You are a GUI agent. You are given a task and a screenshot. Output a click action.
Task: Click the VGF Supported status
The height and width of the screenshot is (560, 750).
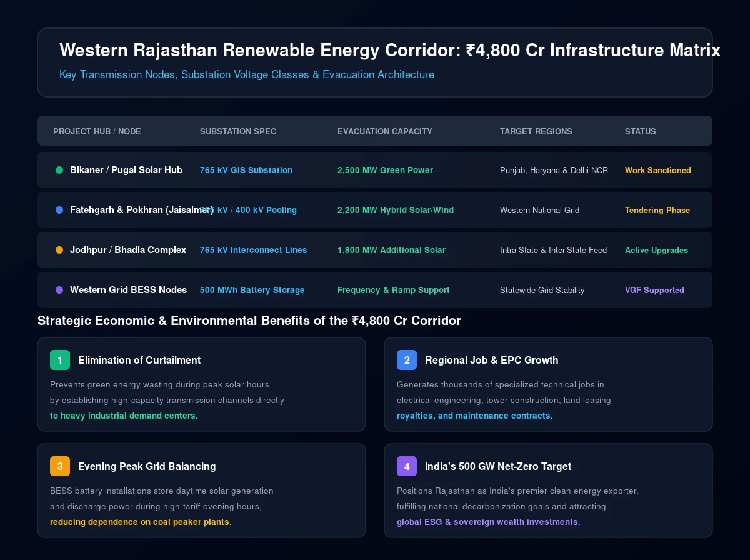point(654,290)
